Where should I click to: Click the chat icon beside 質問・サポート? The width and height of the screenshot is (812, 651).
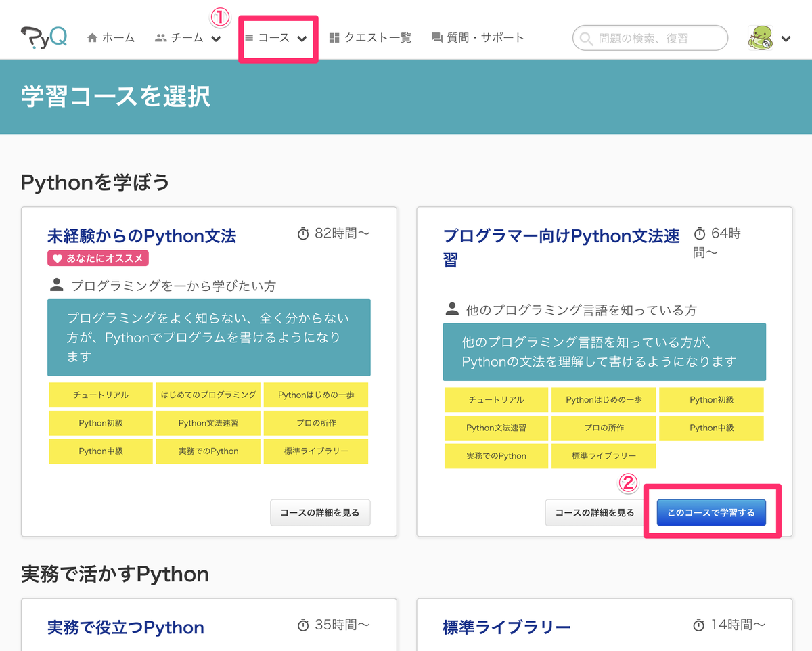click(x=437, y=38)
